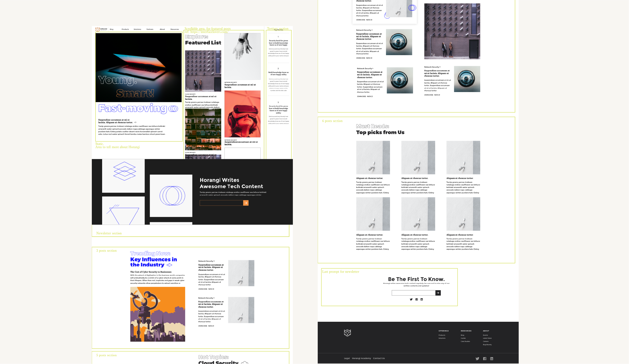Image resolution: width=629 pixels, height=364 pixels.
Task: Open the Blog item in the top navigation
Action: tap(111, 29)
